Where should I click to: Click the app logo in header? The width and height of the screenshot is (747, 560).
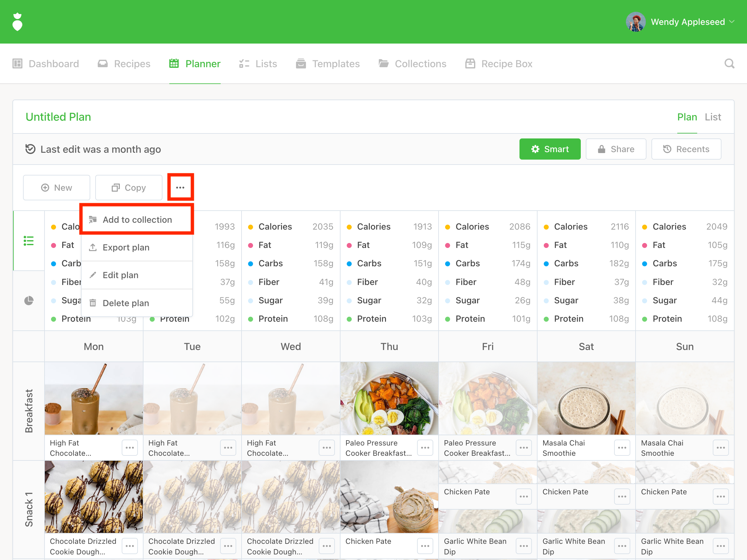click(x=17, y=22)
